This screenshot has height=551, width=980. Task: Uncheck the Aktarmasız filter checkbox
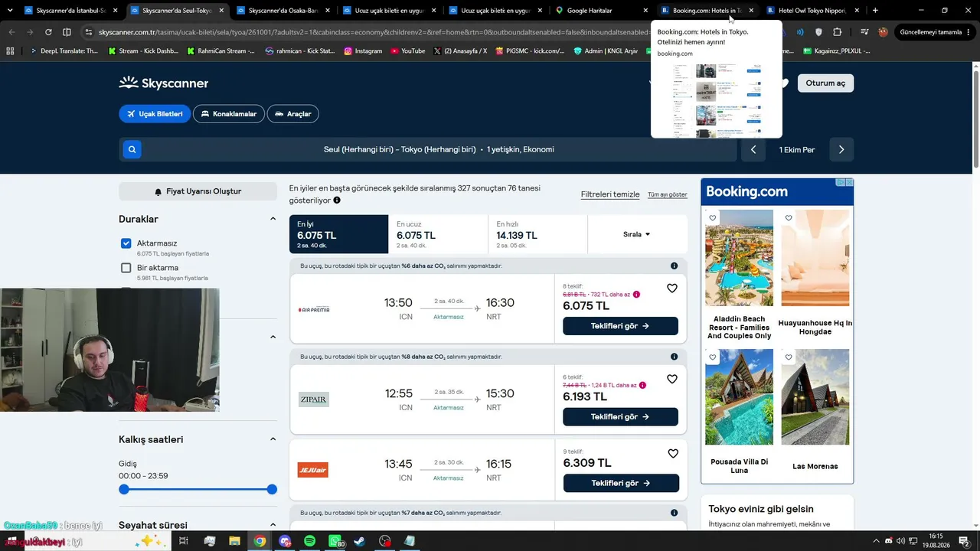126,243
